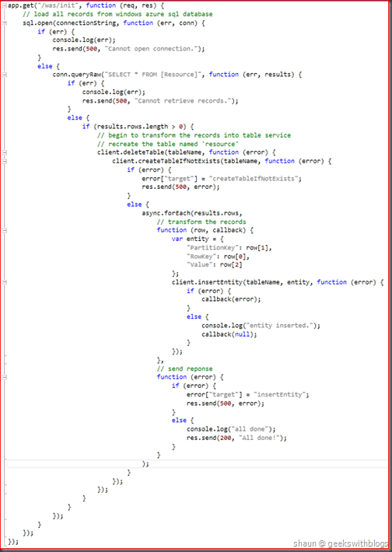Collapse the client.deleteTable function block
This screenshot has height=552, width=392.
click(x=5, y=152)
